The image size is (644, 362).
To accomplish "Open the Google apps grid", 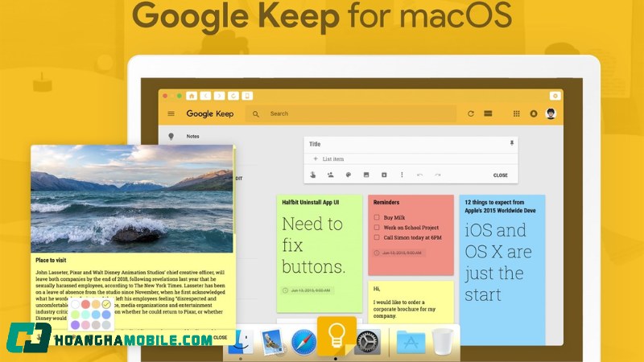I will (517, 113).
